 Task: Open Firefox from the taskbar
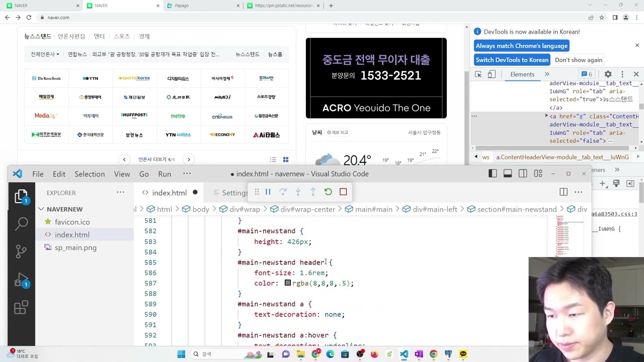pos(374,354)
